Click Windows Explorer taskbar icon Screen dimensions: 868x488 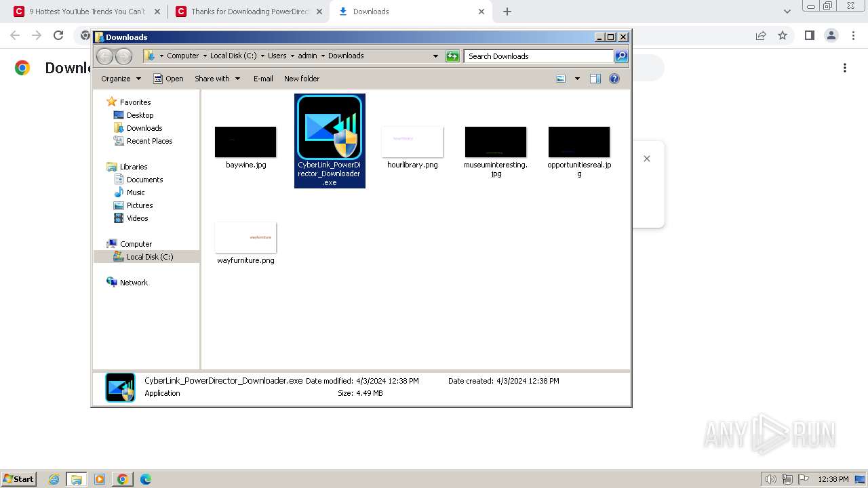coord(77,479)
